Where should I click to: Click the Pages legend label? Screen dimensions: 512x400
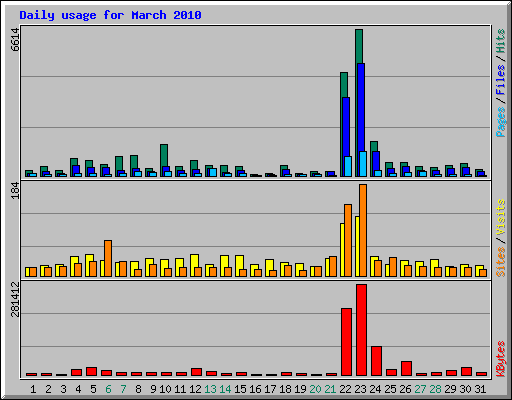(501, 122)
